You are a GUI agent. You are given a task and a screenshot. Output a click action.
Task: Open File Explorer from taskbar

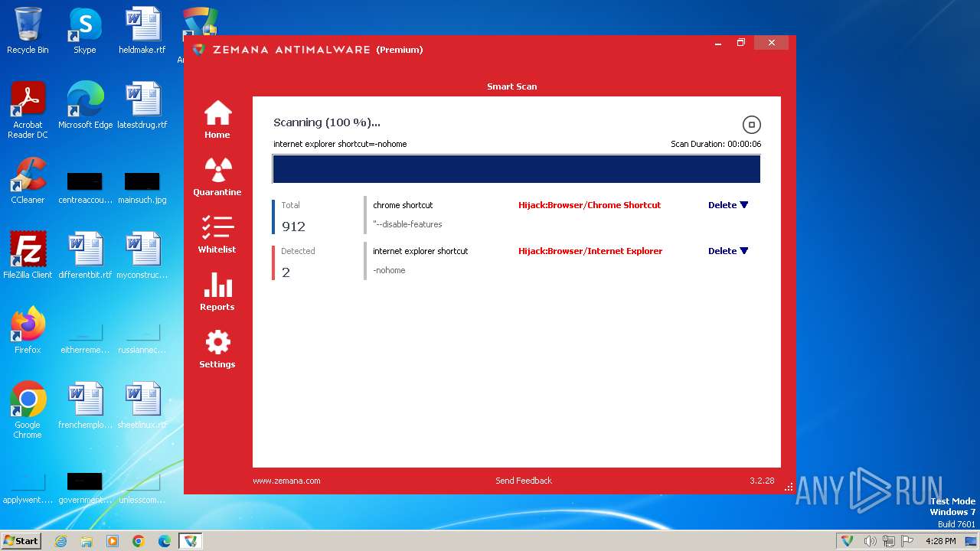tap(87, 541)
